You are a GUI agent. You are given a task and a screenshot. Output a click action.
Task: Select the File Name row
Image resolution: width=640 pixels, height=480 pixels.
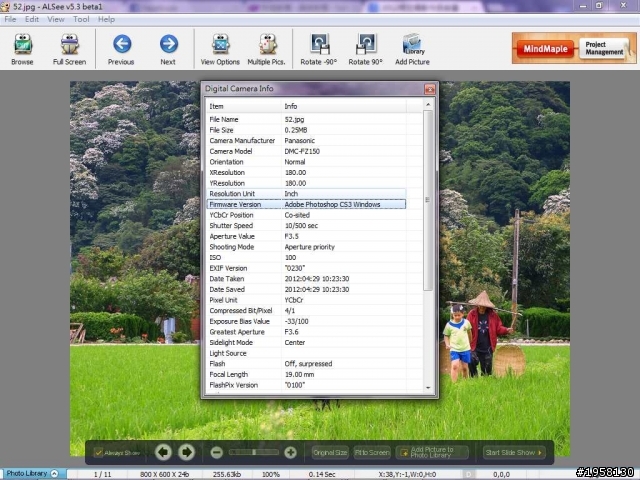306,119
